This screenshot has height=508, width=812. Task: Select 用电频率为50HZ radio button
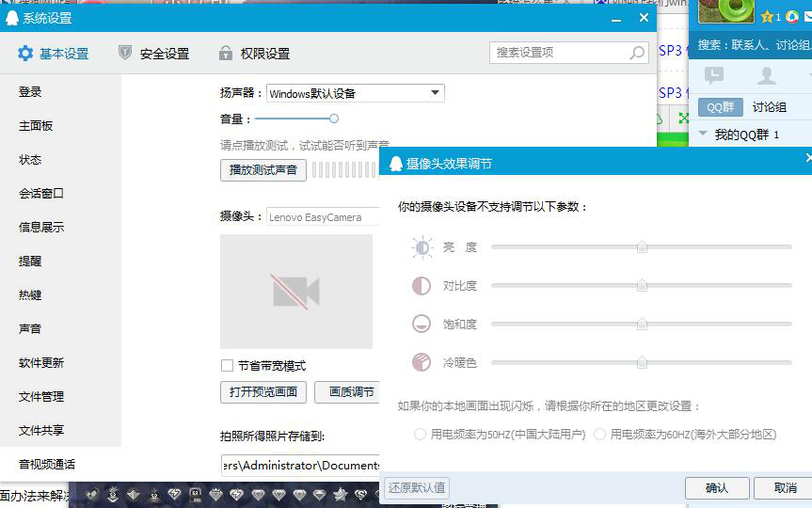tap(420, 434)
